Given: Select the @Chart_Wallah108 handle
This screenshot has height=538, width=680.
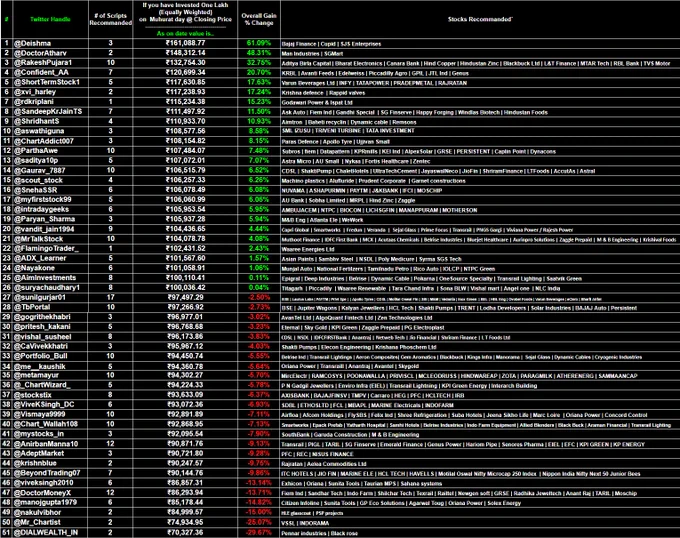Looking at the screenshot, I should click(x=50, y=424).
